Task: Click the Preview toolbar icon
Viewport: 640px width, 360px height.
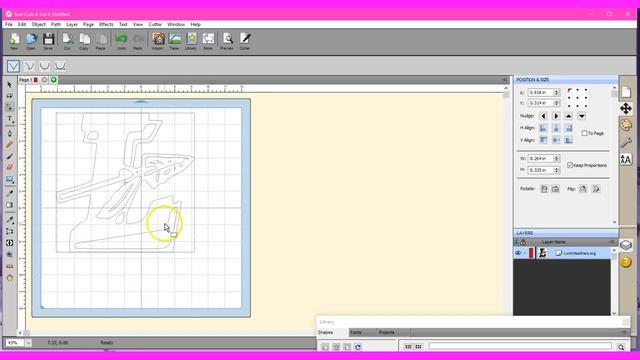Action: coord(227,41)
